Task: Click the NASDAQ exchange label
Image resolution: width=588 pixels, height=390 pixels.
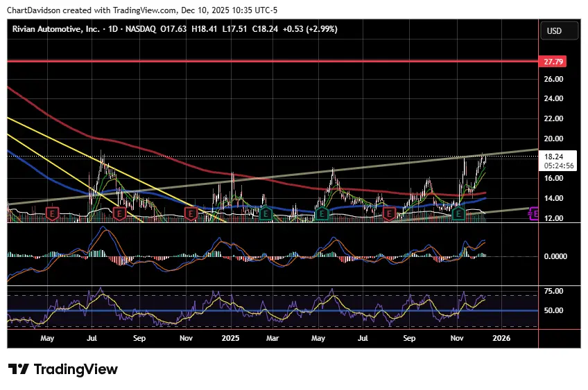Action: click(141, 29)
